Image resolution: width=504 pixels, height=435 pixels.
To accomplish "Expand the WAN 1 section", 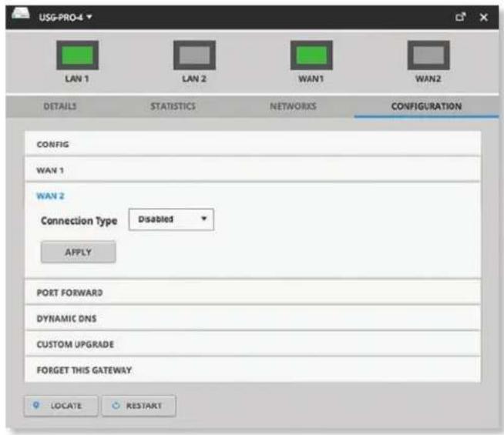I will (x=253, y=170).
